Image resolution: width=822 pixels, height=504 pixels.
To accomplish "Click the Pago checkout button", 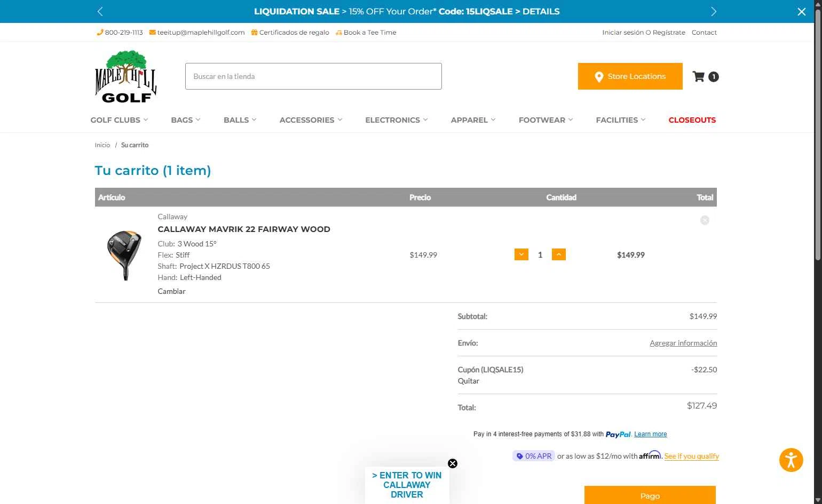I will click(x=650, y=495).
